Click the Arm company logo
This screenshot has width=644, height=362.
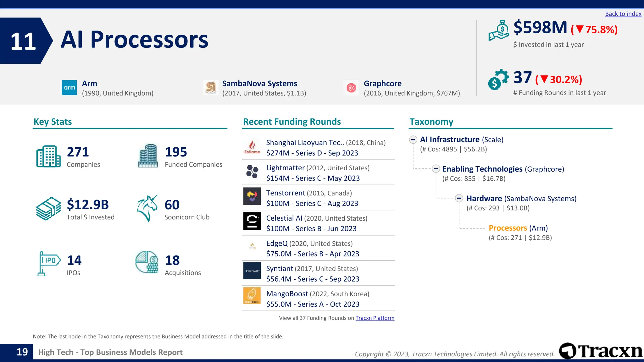(x=69, y=88)
